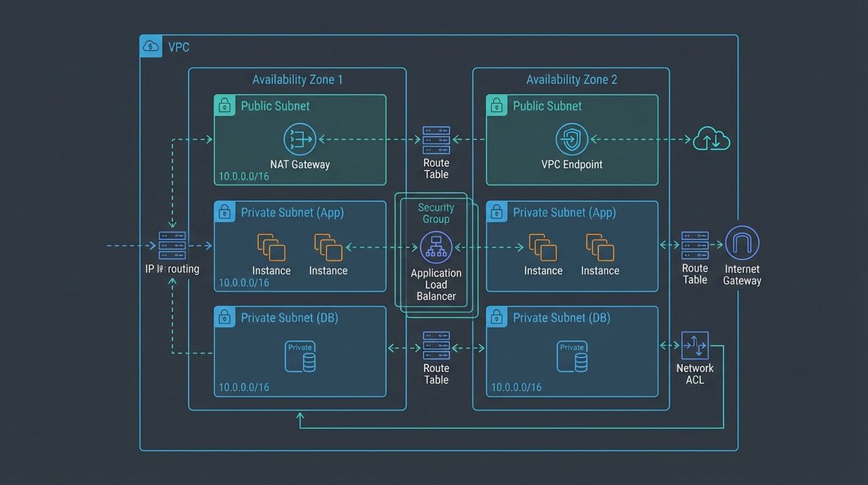
Task: Select the NAT Gateway icon
Action: click(x=299, y=138)
